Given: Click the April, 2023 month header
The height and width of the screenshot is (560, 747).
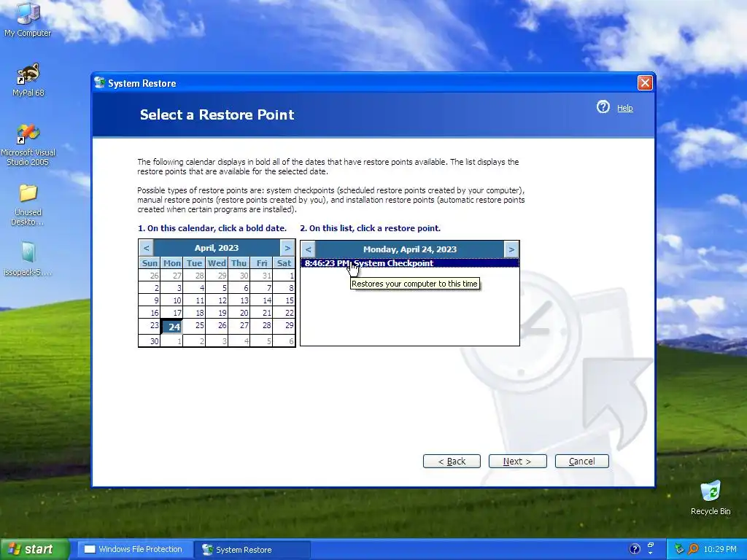Looking at the screenshot, I should 217,248.
